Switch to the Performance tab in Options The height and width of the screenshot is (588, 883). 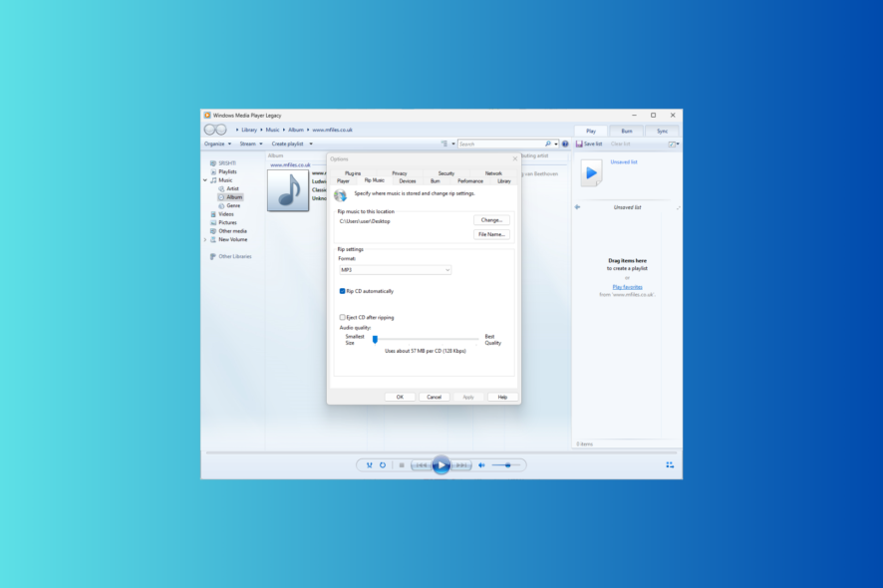pos(470,181)
